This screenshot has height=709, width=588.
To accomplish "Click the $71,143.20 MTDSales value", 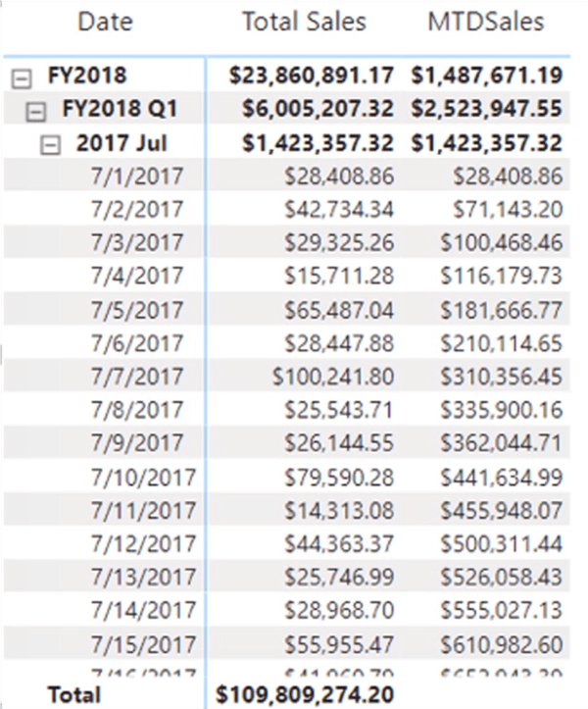I will 509,211.
